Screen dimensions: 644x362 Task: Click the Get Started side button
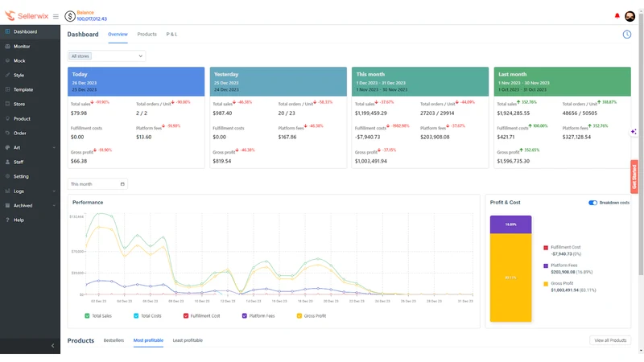[x=634, y=176]
